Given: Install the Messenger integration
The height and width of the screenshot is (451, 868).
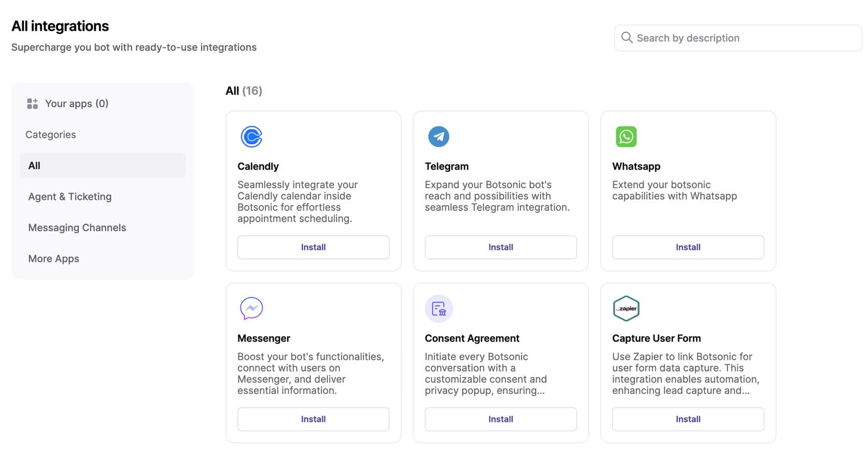Looking at the screenshot, I should click(x=313, y=419).
